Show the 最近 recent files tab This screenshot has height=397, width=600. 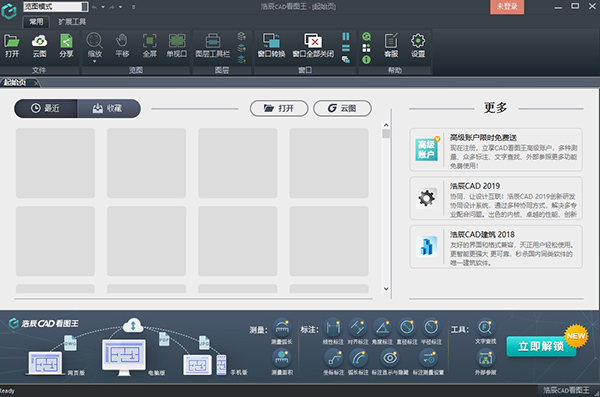click(x=46, y=108)
